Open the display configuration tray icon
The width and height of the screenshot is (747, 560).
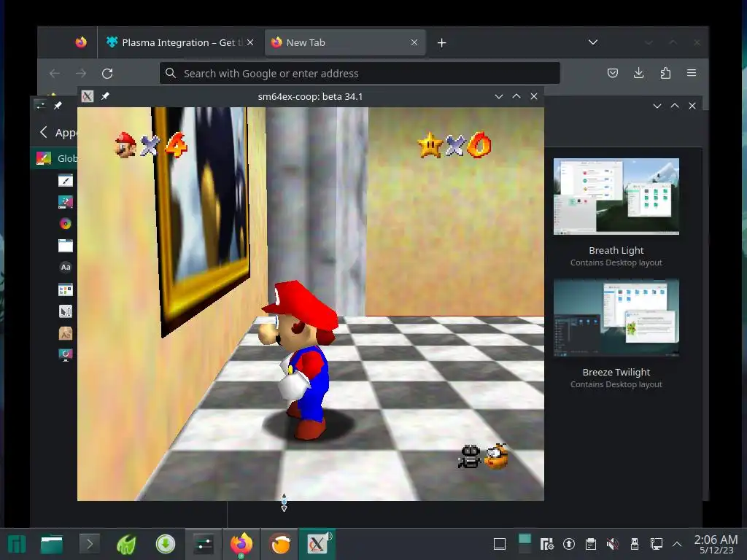click(657, 544)
